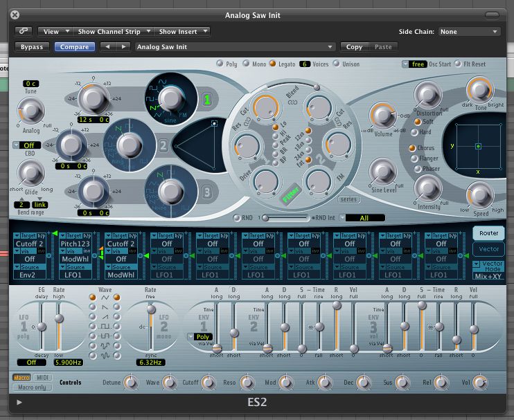
Task: Select Legato keyboard mode
Action: click(x=272, y=64)
